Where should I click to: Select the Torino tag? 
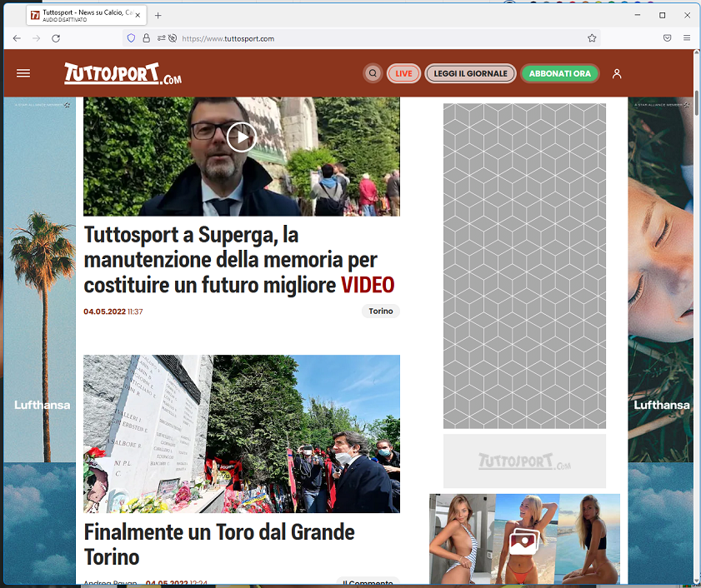(x=380, y=311)
